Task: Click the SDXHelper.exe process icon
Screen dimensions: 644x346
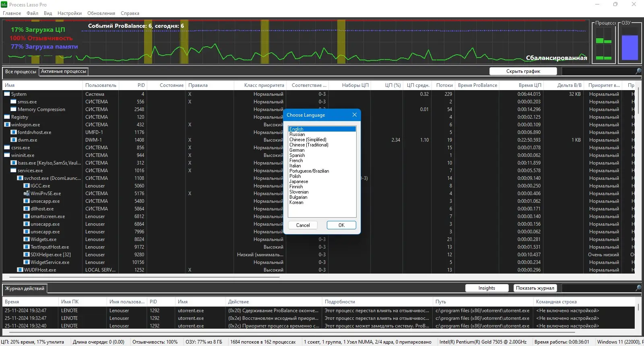Action: coord(26,255)
